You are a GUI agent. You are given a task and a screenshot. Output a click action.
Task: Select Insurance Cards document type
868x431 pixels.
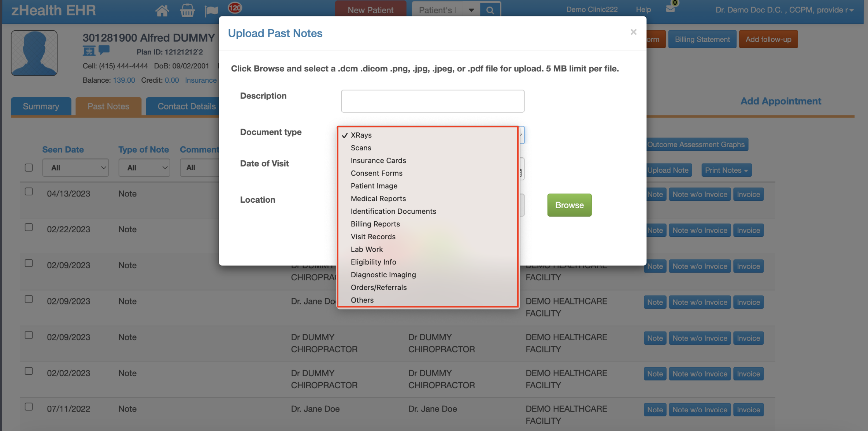[378, 161]
